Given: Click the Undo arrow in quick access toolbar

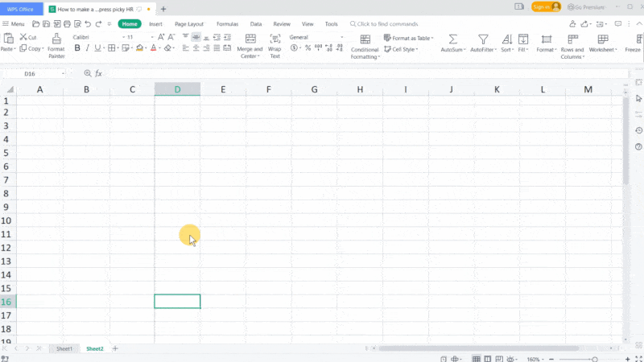Looking at the screenshot, I should pos(87,24).
